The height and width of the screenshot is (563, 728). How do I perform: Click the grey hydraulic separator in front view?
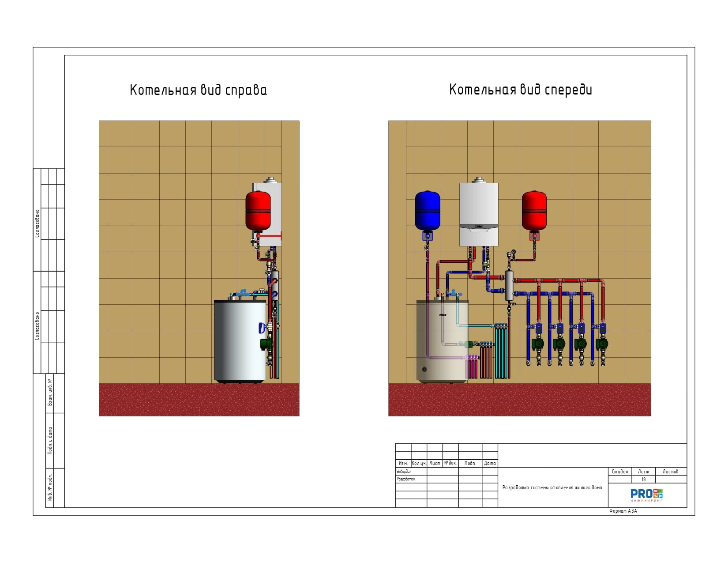coord(509,285)
